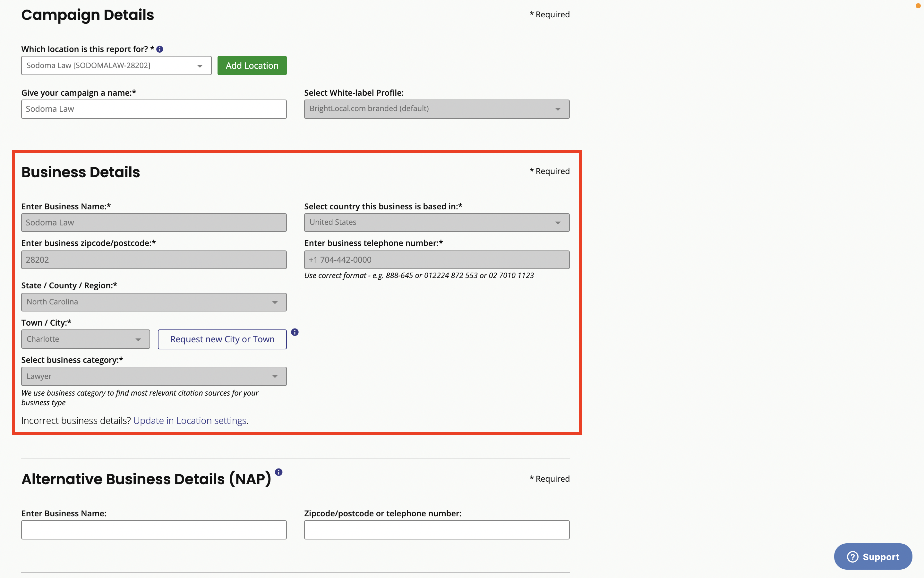Click the 'Use correct format' hint text
Viewport: 924px width, 578px height.
[x=419, y=275]
